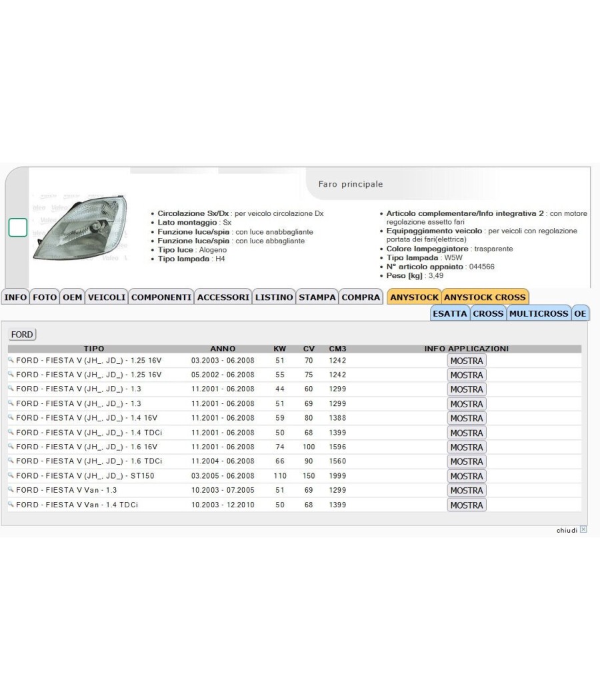Click text 'FORD - FIESTA V Van - 1.4 TDCi'
This screenshot has height=700, width=600.
click(77, 505)
